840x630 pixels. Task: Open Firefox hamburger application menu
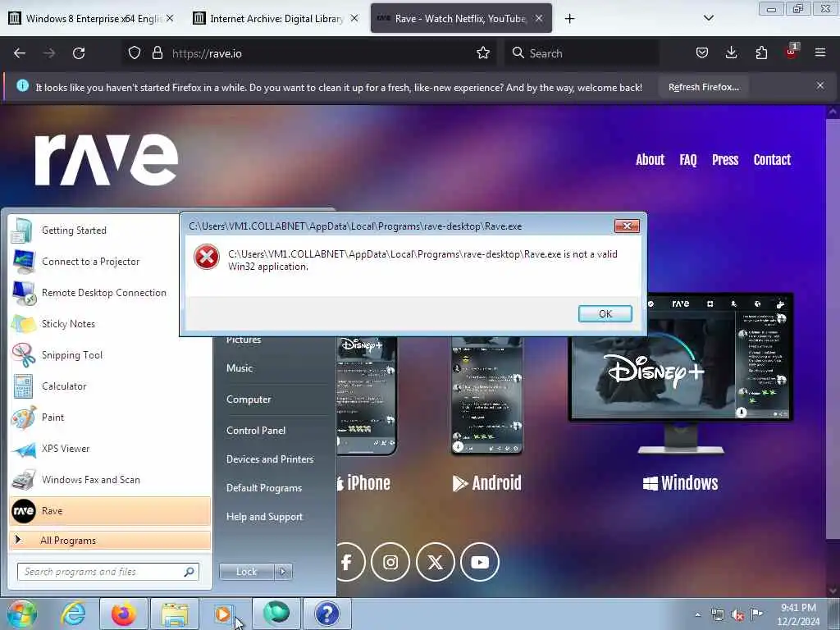[x=820, y=52]
